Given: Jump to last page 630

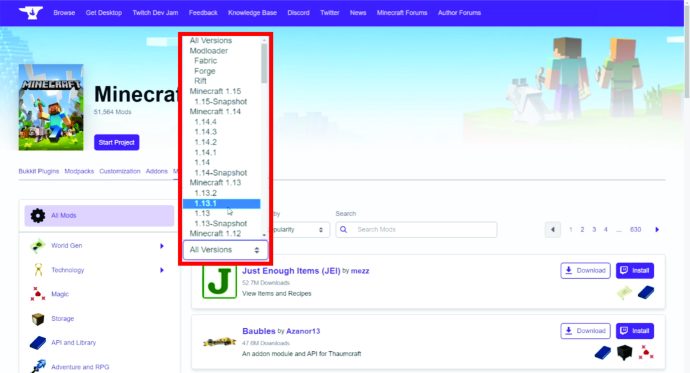Looking at the screenshot, I should point(635,230).
